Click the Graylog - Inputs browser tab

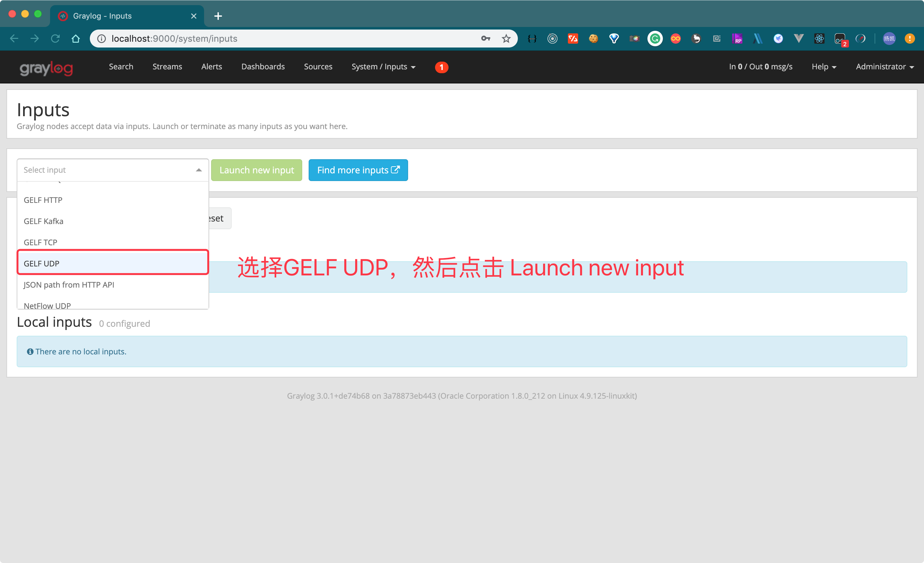tap(127, 16)
